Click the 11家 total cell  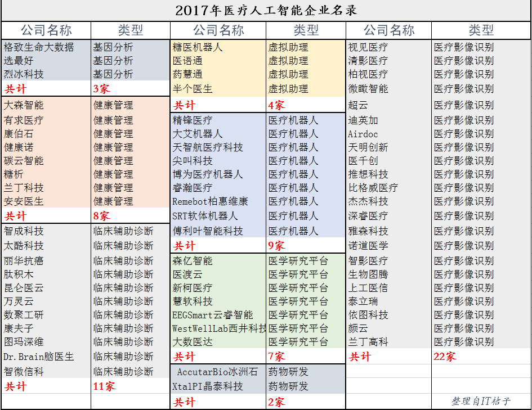pos(104,386)
